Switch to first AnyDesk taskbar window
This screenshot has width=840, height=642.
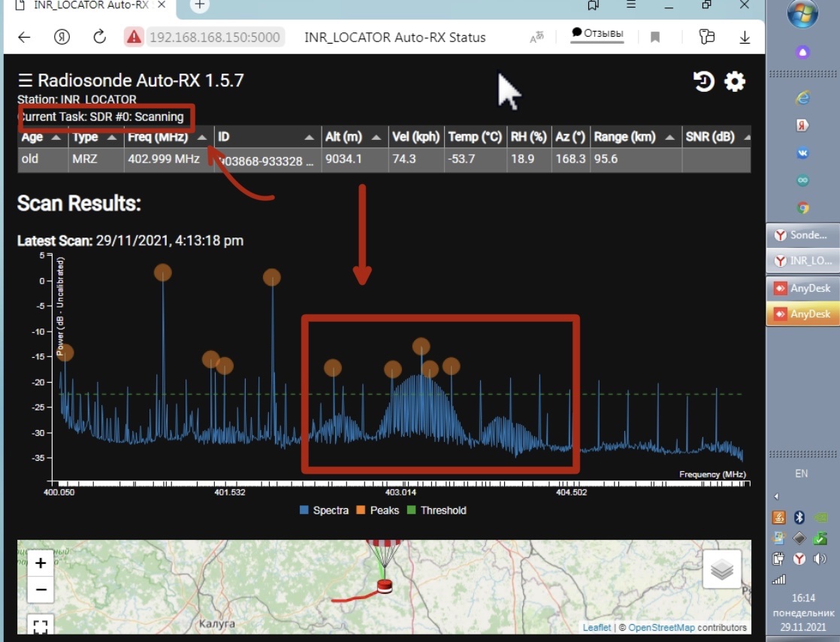[x=802, y=288]
